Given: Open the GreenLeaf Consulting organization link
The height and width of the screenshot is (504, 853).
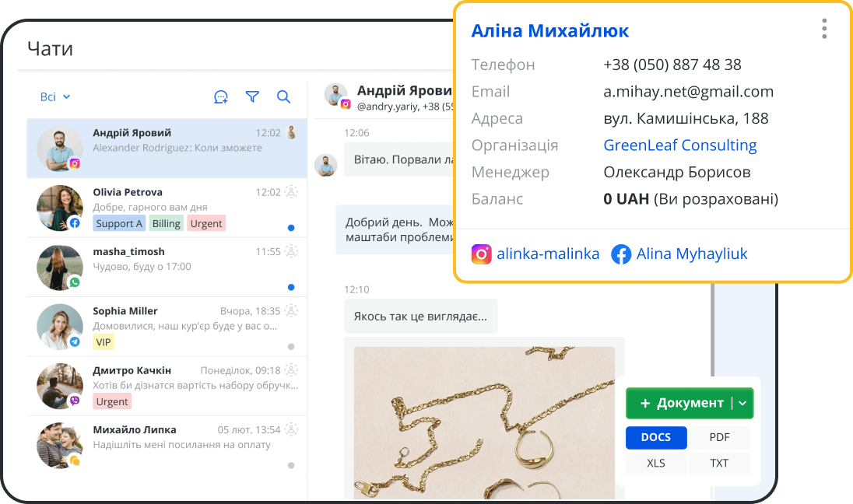Looking at the screenshot, I should [x=679, y=145].
